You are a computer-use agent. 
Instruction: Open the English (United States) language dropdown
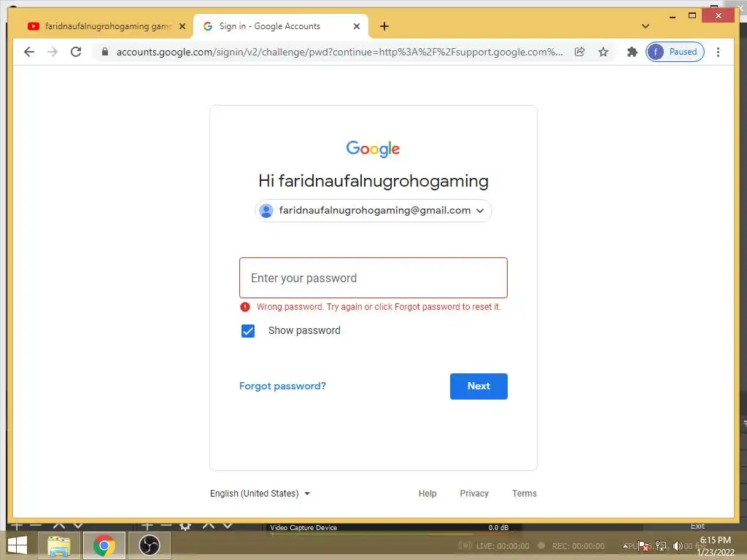click(x=260, y=494)
